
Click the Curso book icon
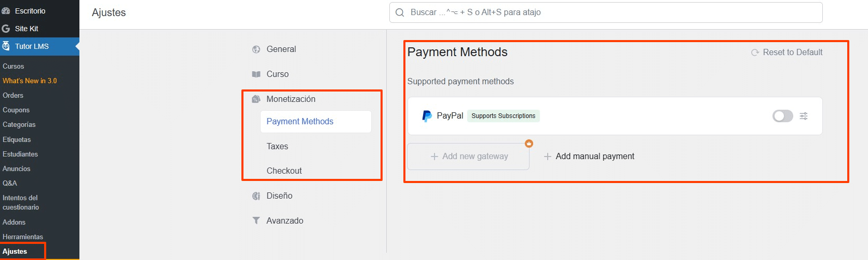(256, 74)
